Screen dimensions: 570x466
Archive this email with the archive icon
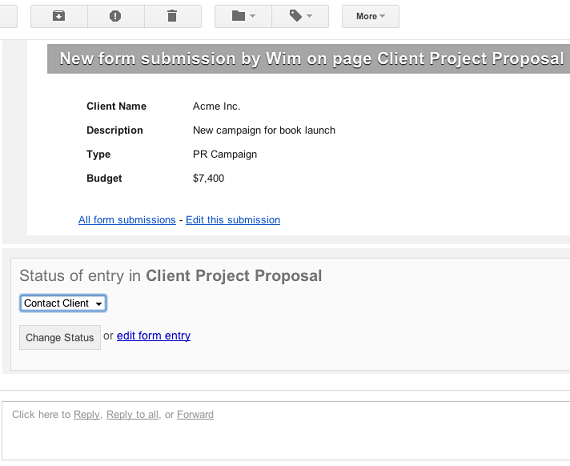point(59,16)
